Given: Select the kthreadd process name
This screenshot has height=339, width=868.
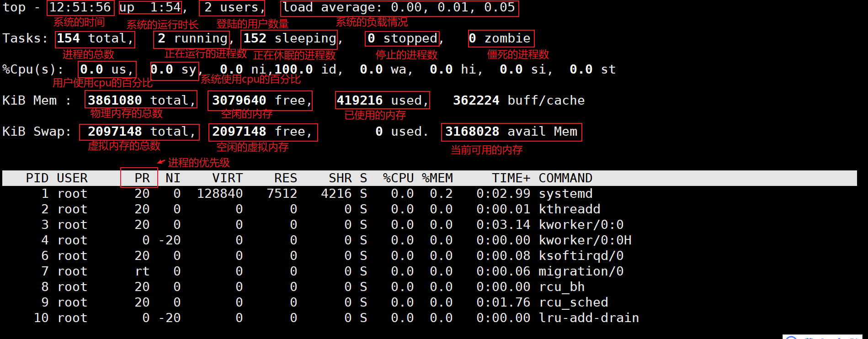Looking at the screenshot, I should pos(569,209).
